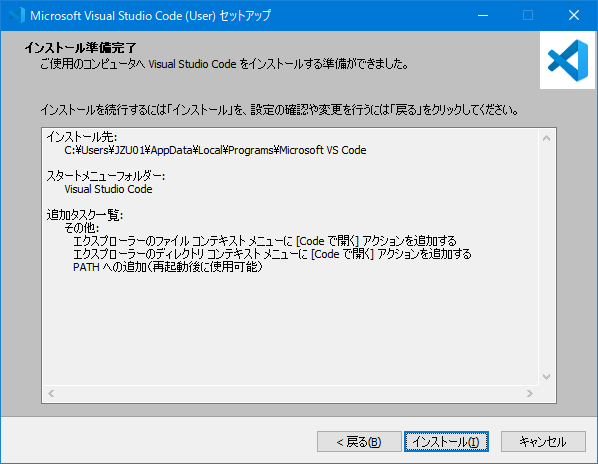Click the large Visual Studio Code logo
The width and height of the screenshot is (598, 464).
(x=568, y=60)
